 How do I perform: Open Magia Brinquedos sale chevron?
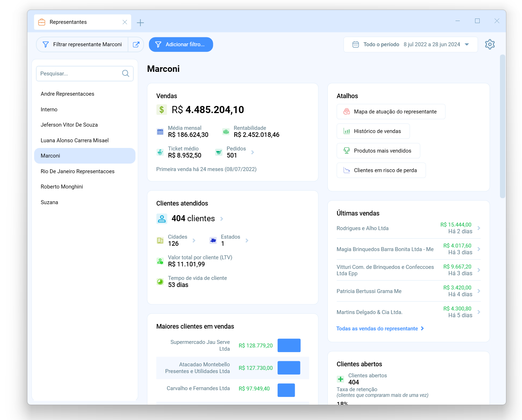479,249
